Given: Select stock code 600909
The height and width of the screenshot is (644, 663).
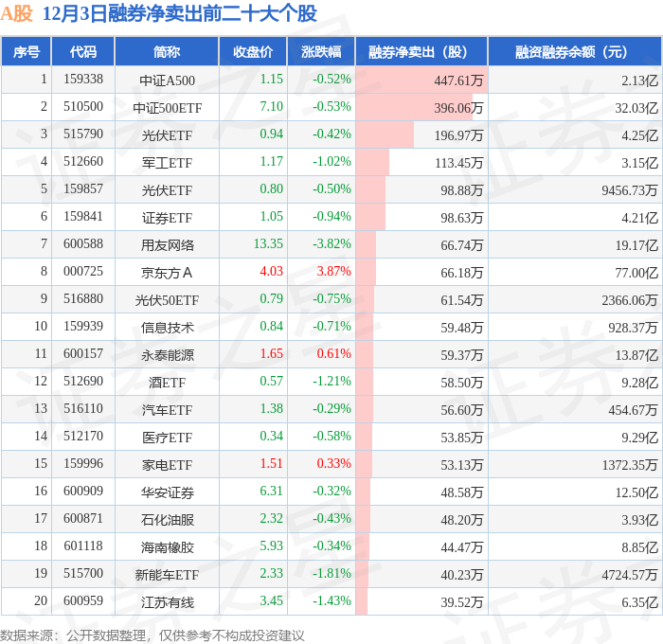Looking at the screenshot, I should [83, 492].
